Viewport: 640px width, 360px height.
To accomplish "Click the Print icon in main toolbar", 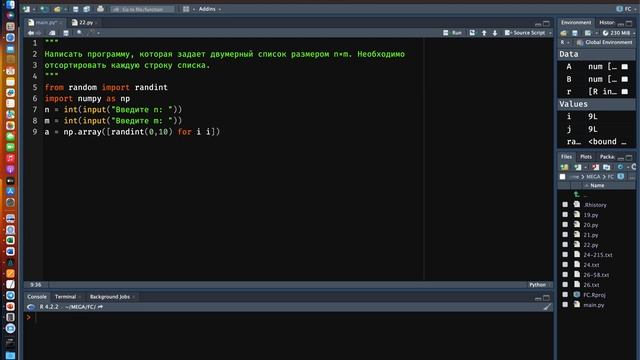I will pos(100,9).
